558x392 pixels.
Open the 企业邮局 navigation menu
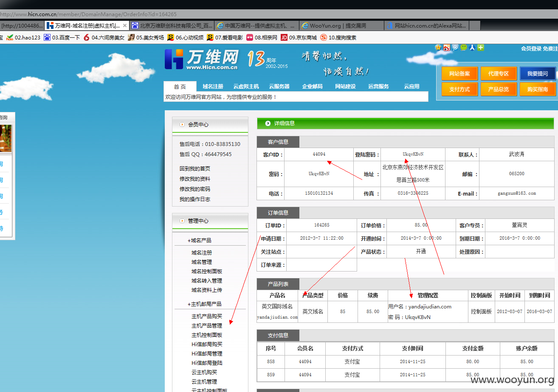pos(312,86)
